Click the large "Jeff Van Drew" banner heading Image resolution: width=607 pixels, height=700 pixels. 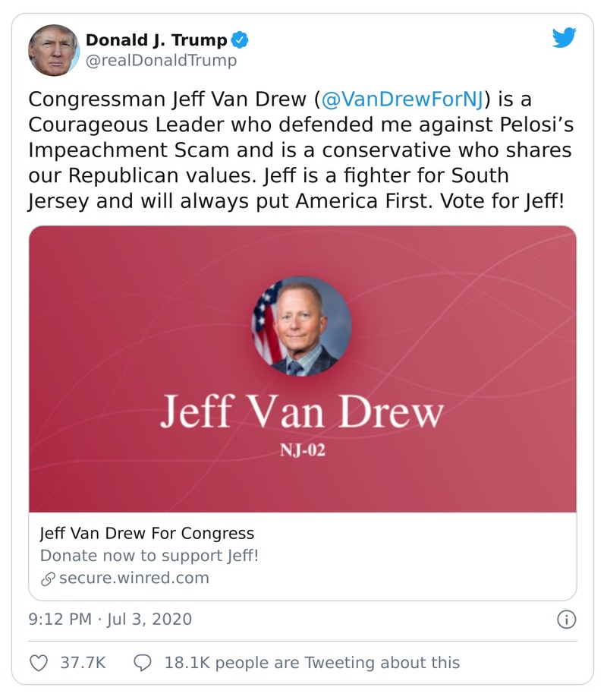301,413
